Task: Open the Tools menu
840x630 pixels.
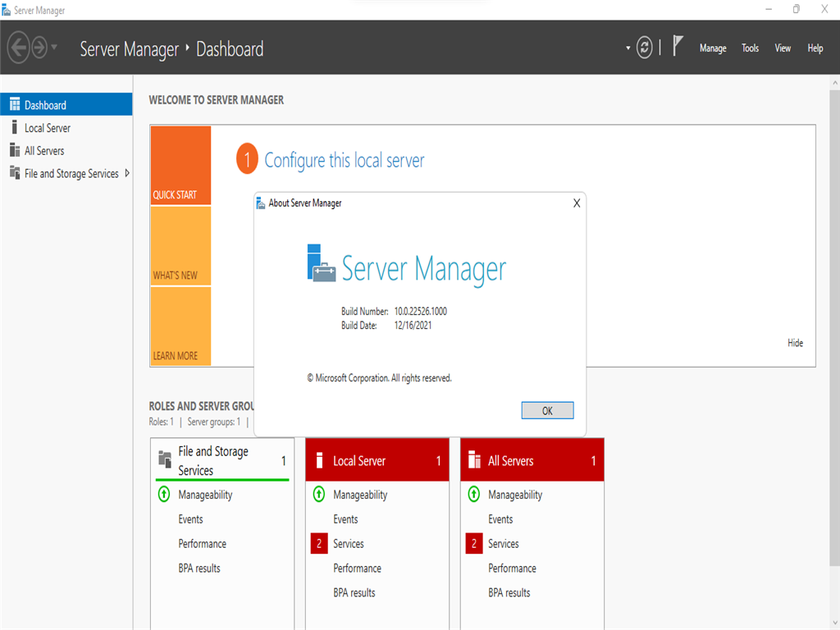Action: [749, 48]
